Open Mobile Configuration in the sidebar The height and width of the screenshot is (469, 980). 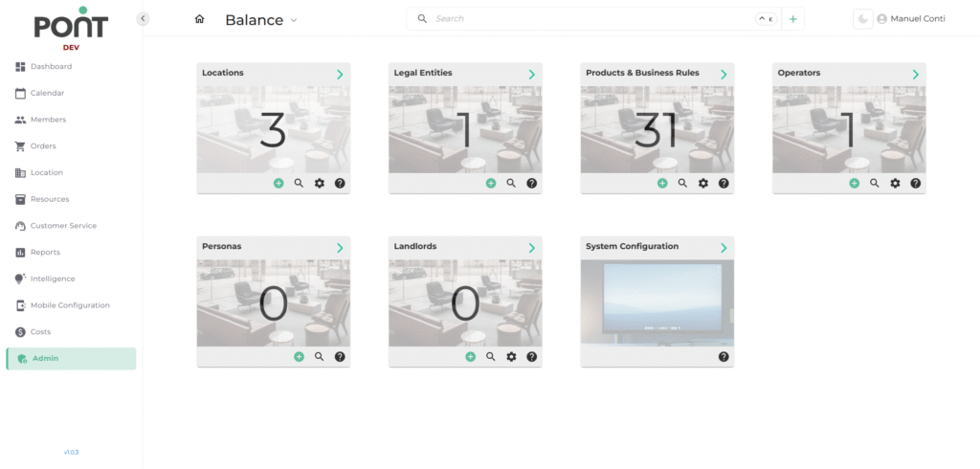point(70,305)
